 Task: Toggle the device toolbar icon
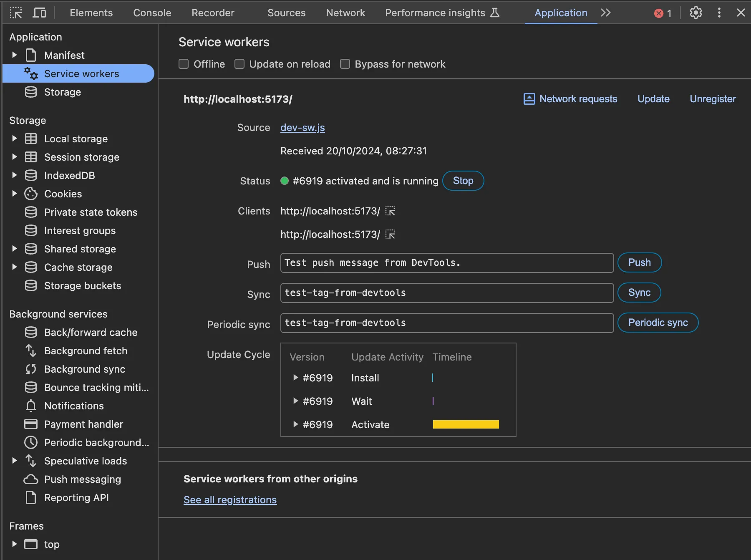(x=39, y=13)
